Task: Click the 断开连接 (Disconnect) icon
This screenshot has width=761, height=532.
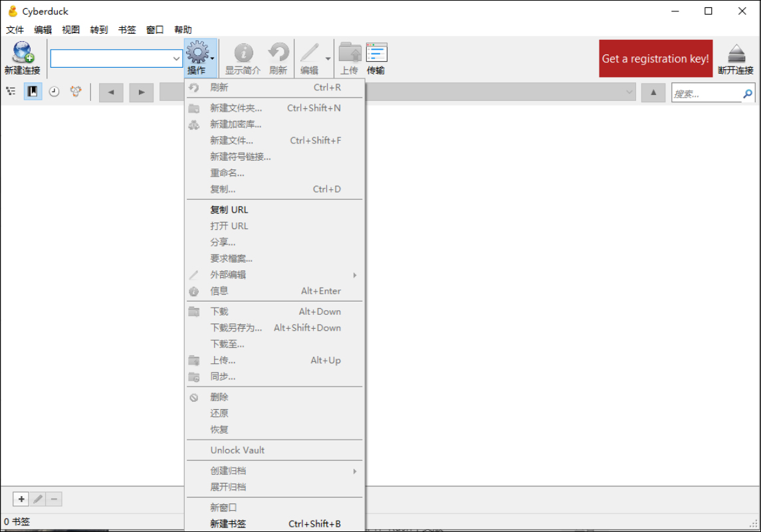Action: point(735,56)
